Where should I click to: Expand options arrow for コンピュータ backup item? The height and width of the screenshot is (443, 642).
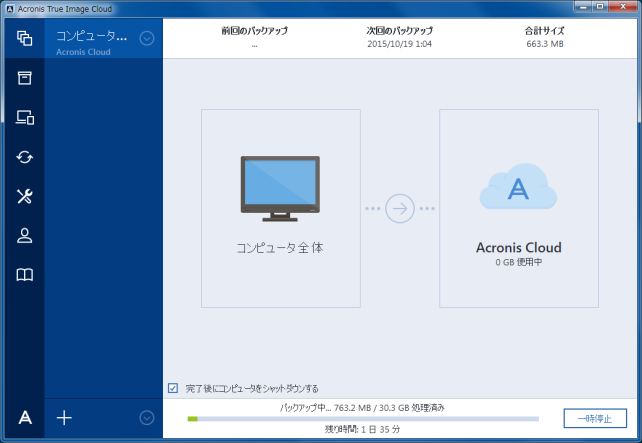(x=147, y=38)
